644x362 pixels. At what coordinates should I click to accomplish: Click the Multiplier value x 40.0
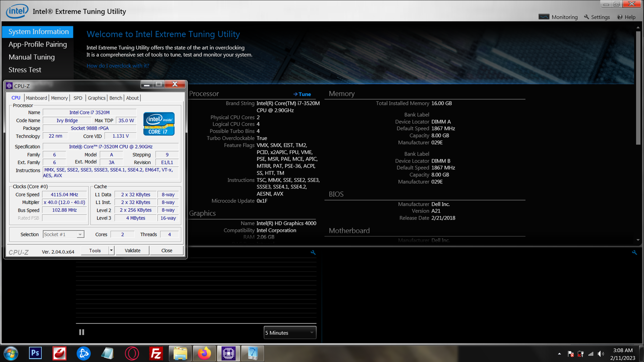pyautogui.click(x=64, y=202)
